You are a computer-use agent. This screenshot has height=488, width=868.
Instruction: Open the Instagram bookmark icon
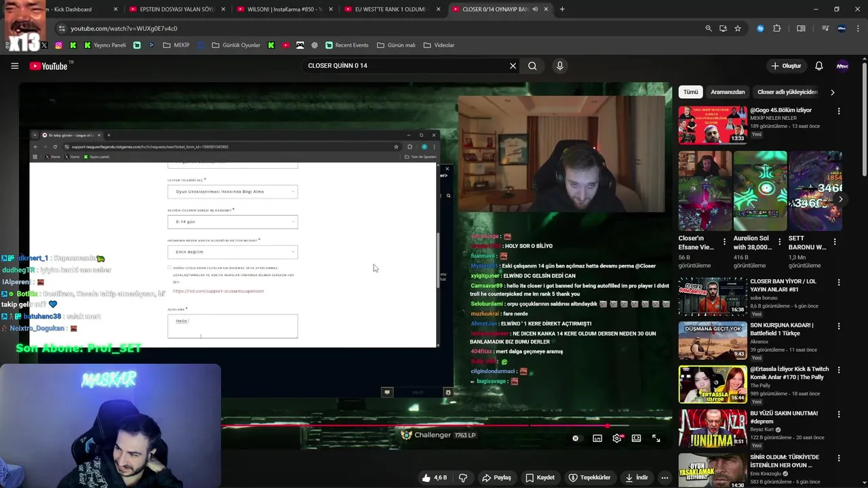click(x=59, y=45)
